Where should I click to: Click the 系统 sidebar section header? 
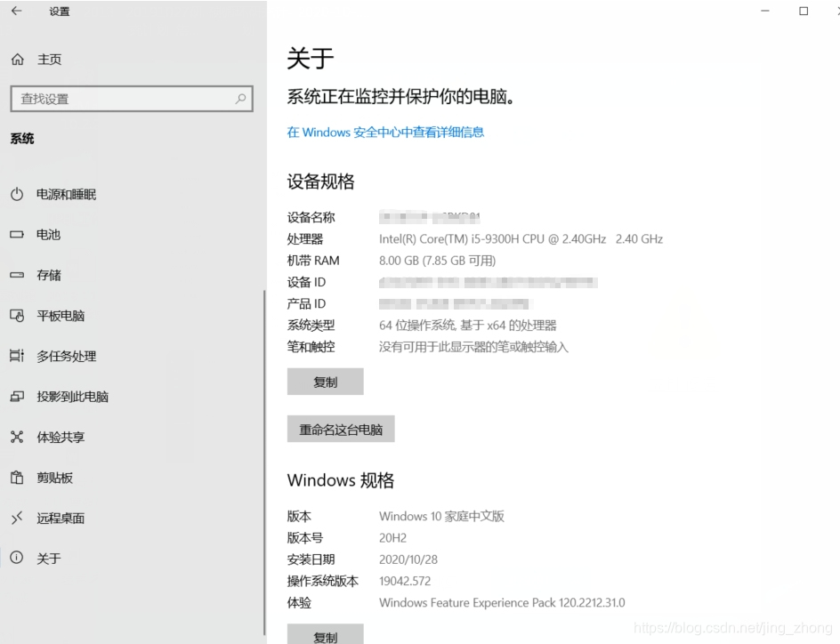point(22,139)
